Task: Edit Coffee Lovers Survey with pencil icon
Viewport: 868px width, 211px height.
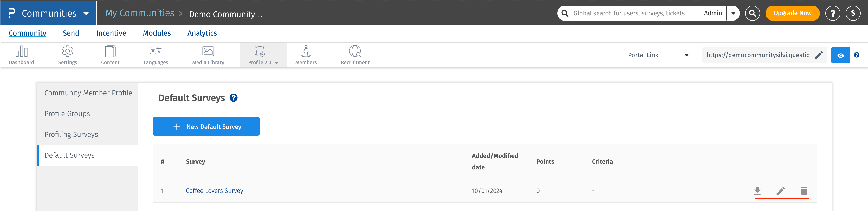Action: [x=781, y=191]
